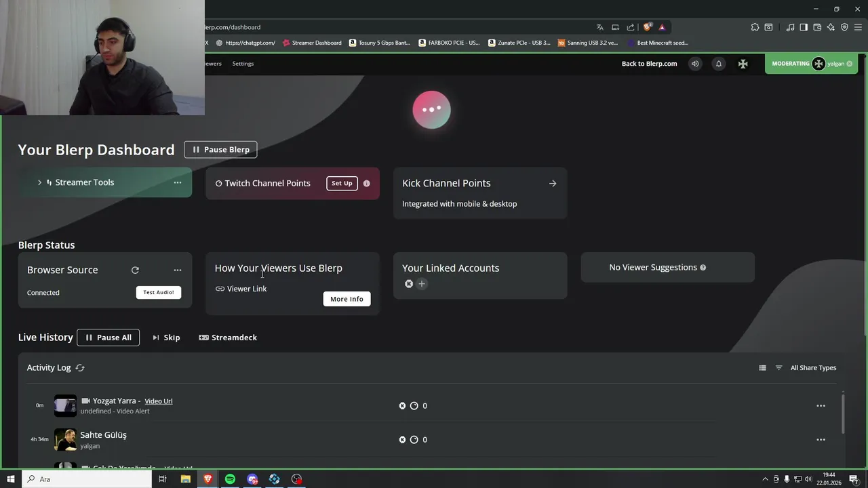The height and width of the screenshot is (488, 868).
Task: Click the Windows taskbar search box
Action: coord(86,479)
